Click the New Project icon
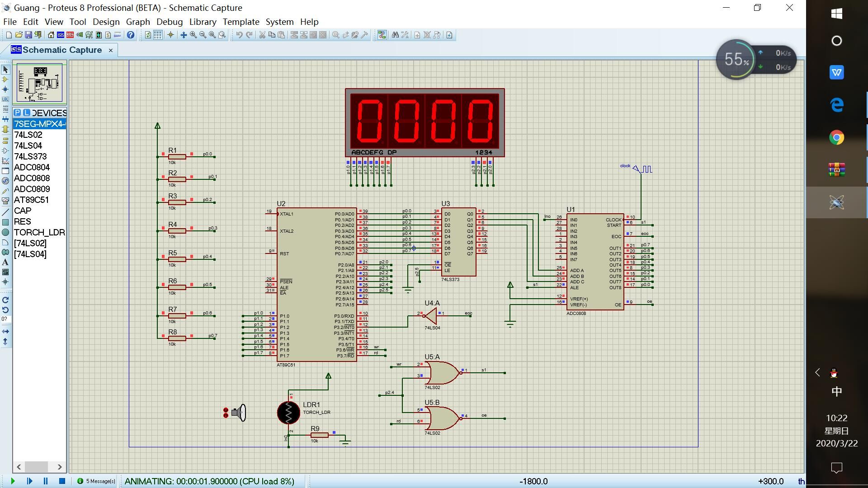The width and height of the screenshot is (868, 488). 9,35
